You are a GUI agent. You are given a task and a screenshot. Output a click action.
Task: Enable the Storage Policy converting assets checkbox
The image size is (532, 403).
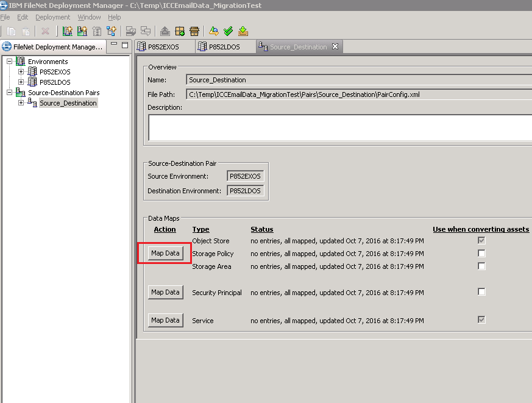click(481, 254)
